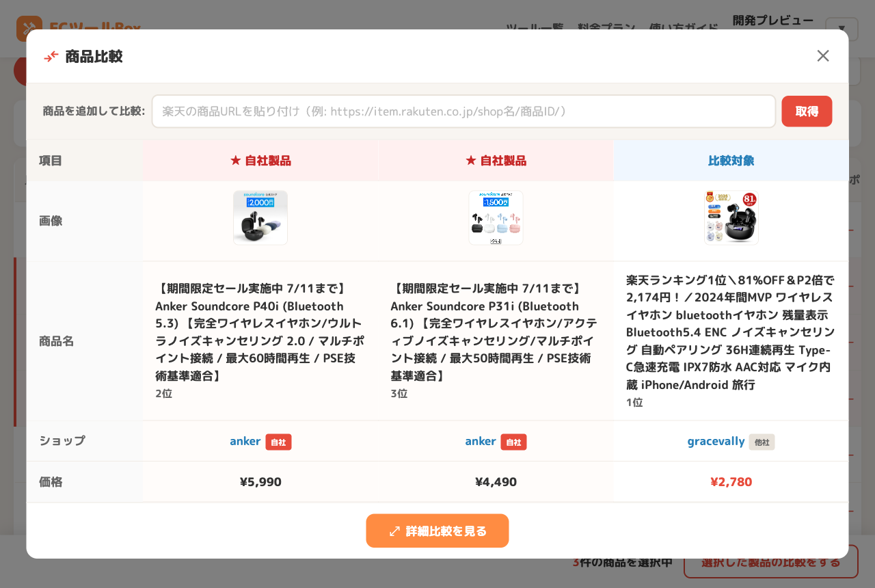Close the 商品比較 dialog
The width and height of the screenshot is (875, 588).
click(823, 56)
